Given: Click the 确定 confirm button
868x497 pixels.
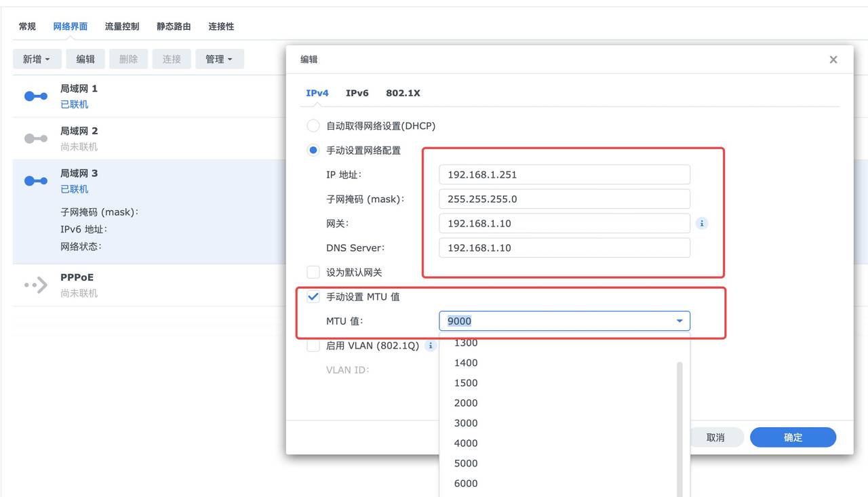Looking at the screenshot, I should 792,437.
